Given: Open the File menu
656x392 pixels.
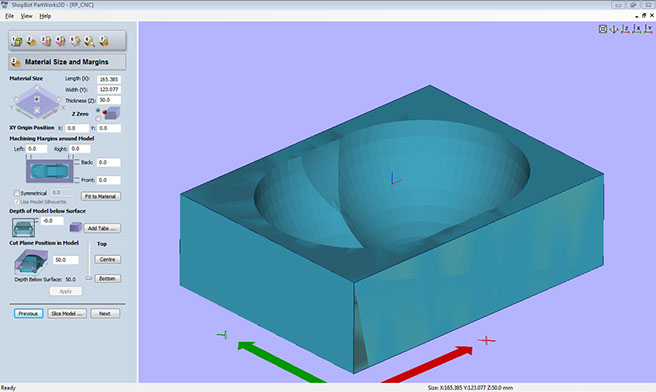Looking at the screenshot, I should [x=9, y=16].
